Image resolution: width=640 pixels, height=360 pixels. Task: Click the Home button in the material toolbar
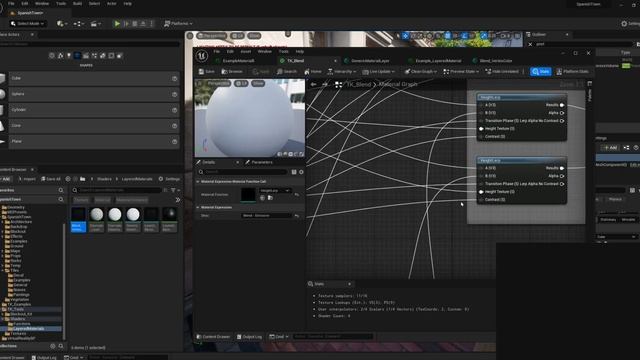pyautogui.click(x=313, y=71)
